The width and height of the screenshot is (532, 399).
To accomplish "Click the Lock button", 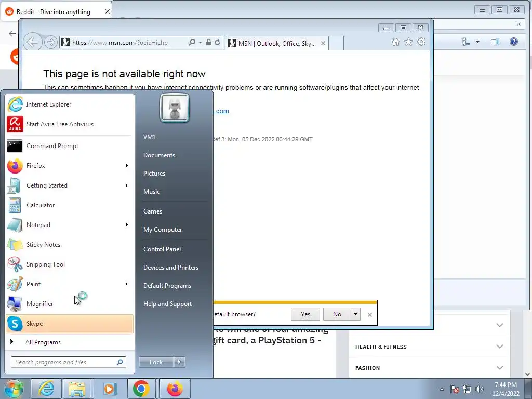I will pyautogui.click(x=156, y=362).
